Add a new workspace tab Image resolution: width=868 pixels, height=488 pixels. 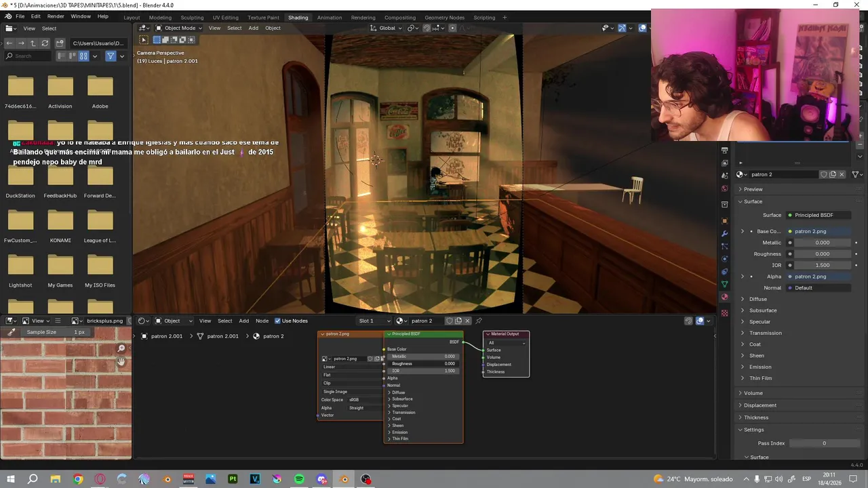(x=505, y=17)
